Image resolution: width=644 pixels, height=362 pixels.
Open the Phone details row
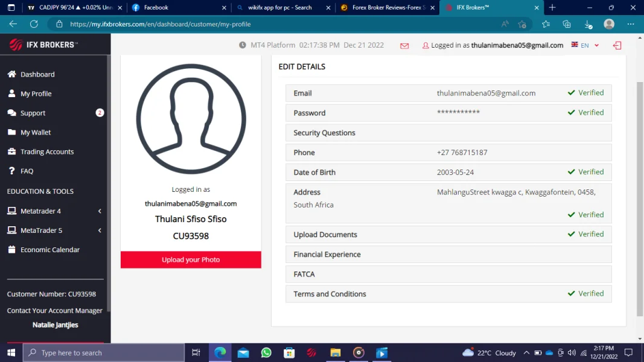pyautogui.click(x=448, y=152)
